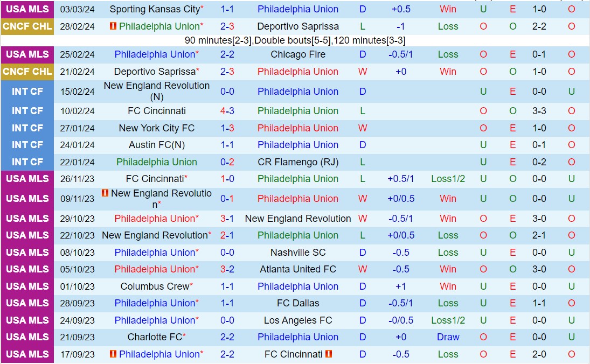Open the 4-3 score for FC Cincinnati friendly

click(x=227, y=111)
